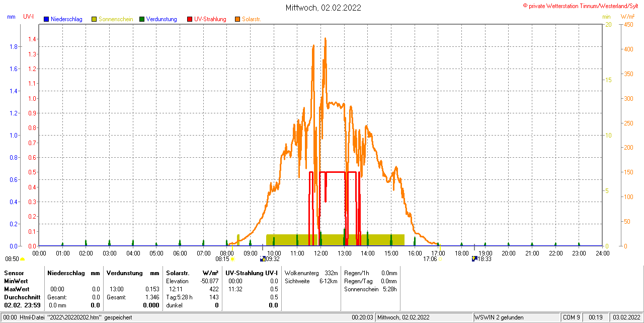Click the 1.8 mark on the mm axis

pos(13,47)
